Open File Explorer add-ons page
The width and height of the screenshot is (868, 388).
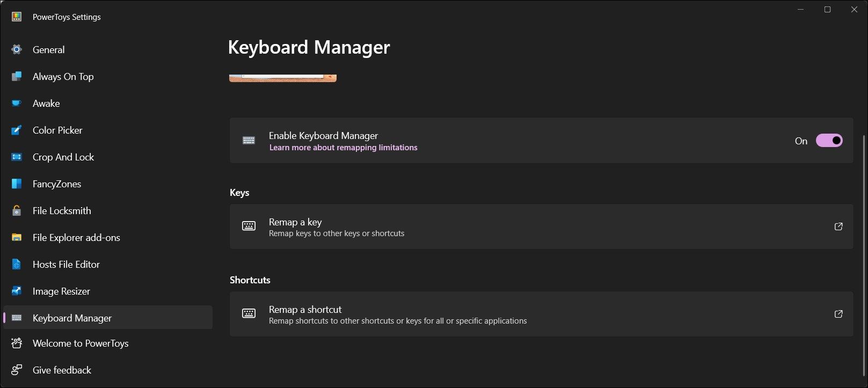[x=107, y=237]
